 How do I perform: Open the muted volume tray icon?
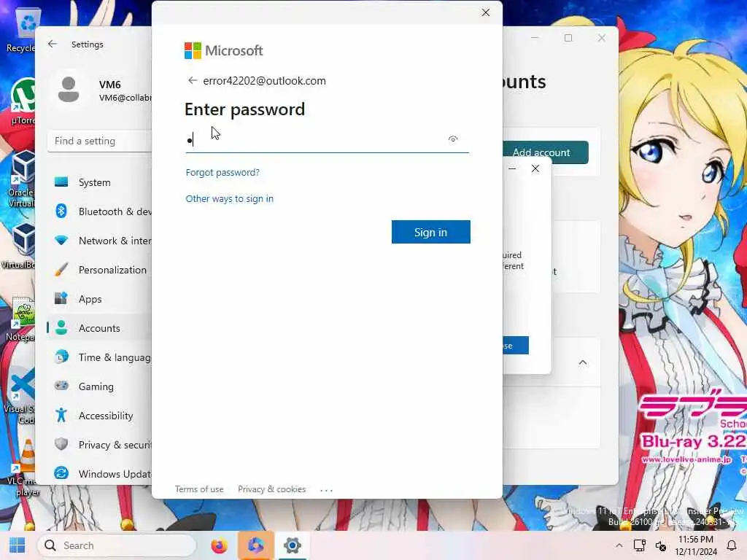click(661, 545)
